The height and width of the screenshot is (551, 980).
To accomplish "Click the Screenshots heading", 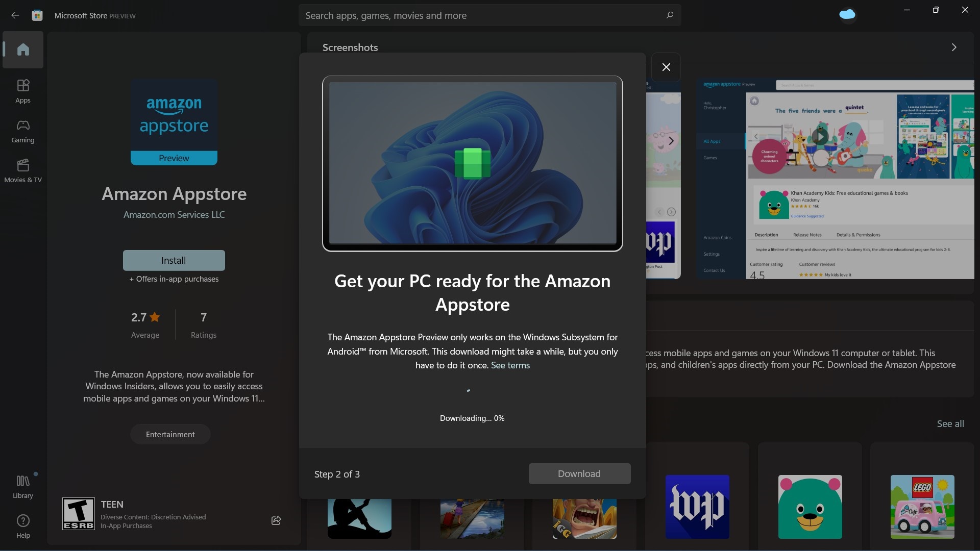I will (350, 47).
